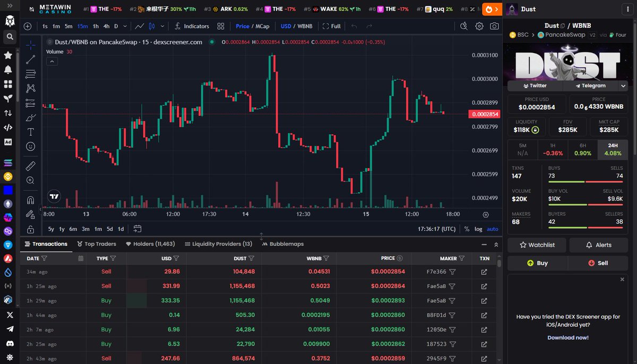
Task: Open Indicators menu on chart toolbar
Action: coord(191,26)
